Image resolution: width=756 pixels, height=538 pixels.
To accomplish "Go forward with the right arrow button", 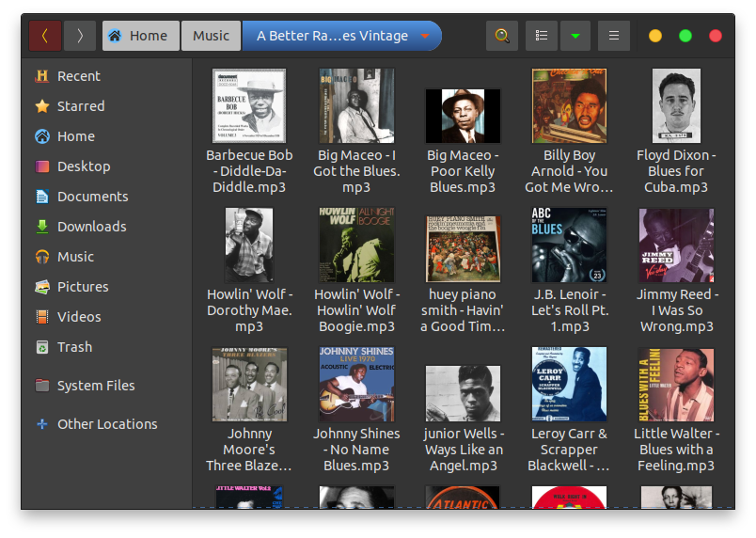I will pos(80,36).
